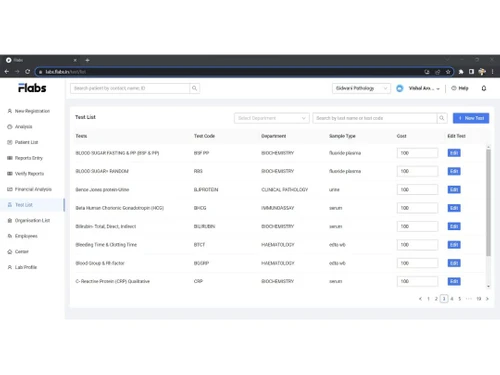Jump to page 2 of test list

click(x=436, y=299)
